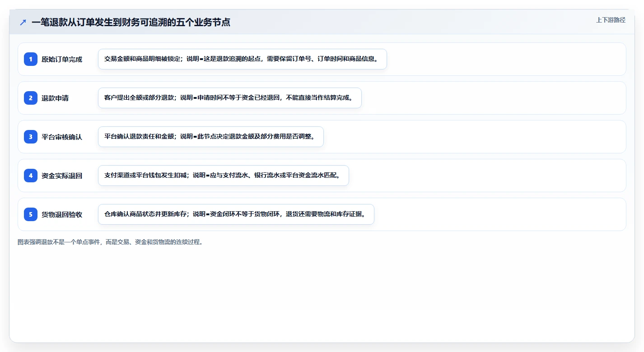Open the description box starting 客户提出全额或部分退款

230,98
